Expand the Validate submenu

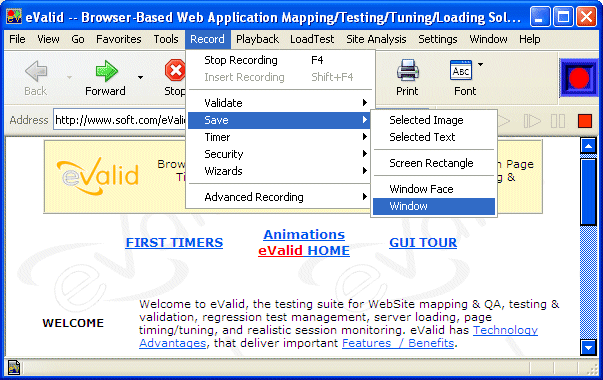pyautogui.click(x=279, y=103)
